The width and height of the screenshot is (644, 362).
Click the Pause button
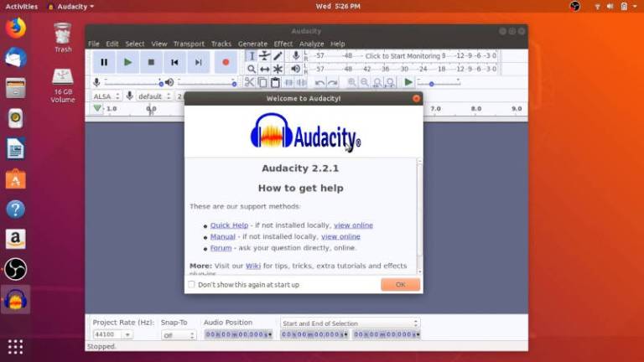pyautogui.click(x=104, y=62)
